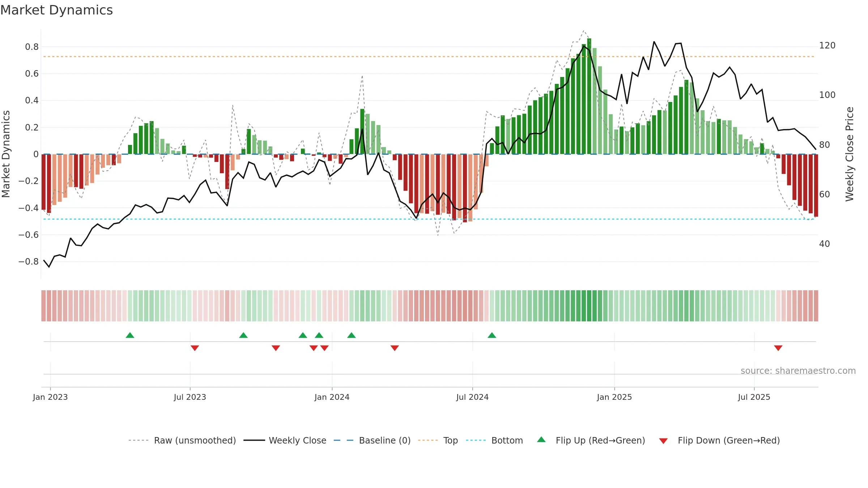This screenshot has height=488, width=868.
Task: Click the −0.8 left axis tick label
Action: pyautogui.click(x=29, y=262)
